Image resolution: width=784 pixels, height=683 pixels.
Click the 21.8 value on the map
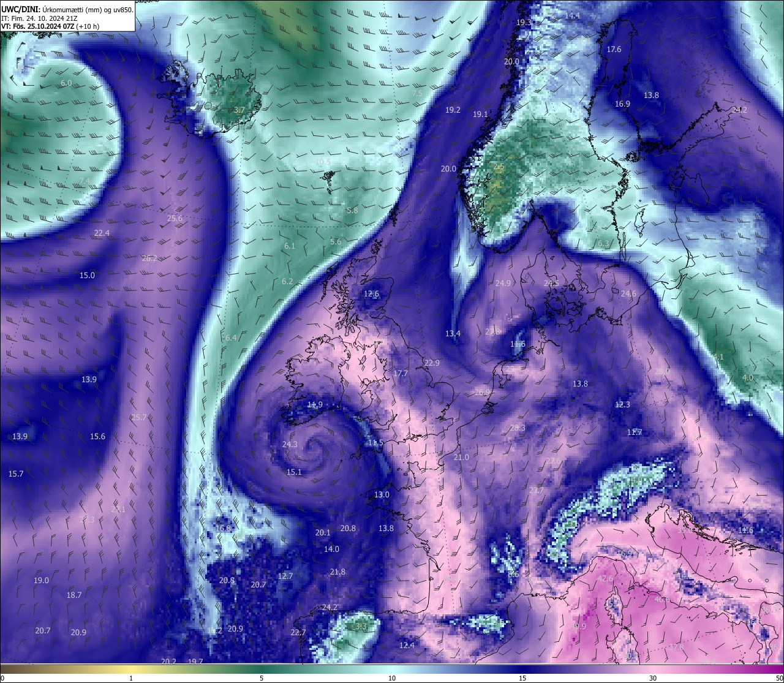click(337, 572)
